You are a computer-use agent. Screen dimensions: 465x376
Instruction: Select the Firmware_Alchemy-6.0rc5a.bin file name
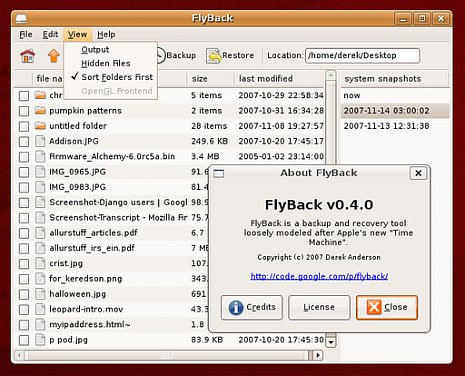[112, 156]
